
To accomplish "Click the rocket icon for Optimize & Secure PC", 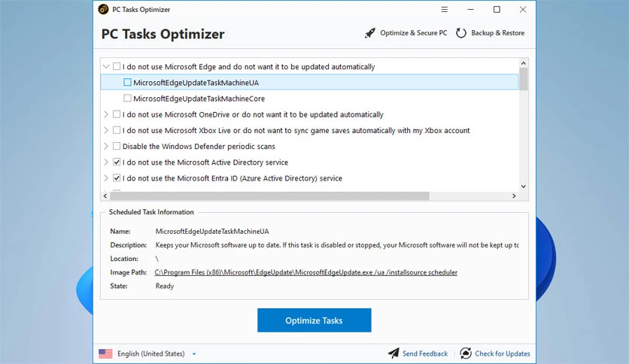I will point(370,33).
